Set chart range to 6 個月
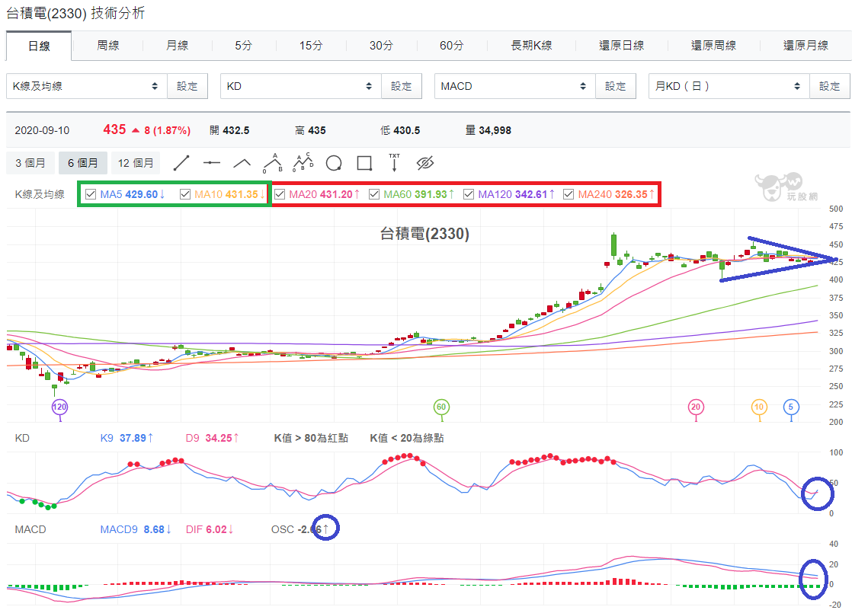868x610 pixels. pyautogui.click(x=83, y=163)
